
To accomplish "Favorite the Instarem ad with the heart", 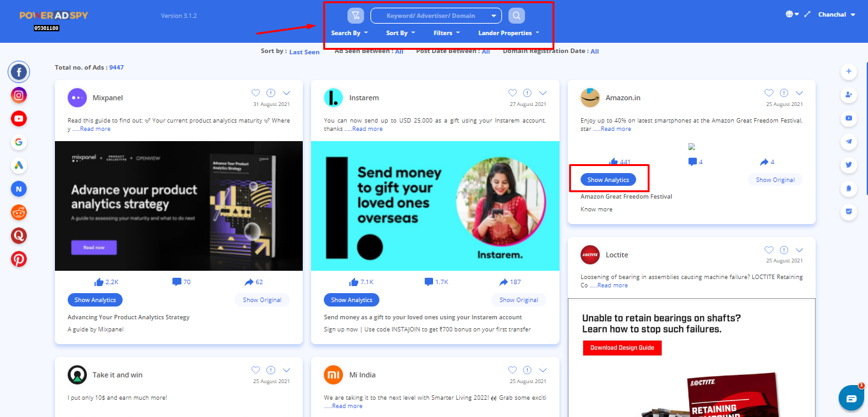I will click(512, 93).
